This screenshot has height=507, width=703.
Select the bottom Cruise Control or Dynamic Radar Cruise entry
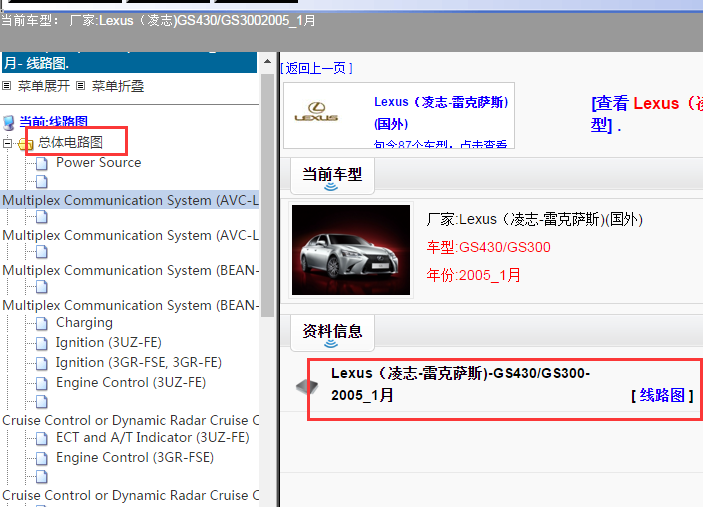(130, 495)
